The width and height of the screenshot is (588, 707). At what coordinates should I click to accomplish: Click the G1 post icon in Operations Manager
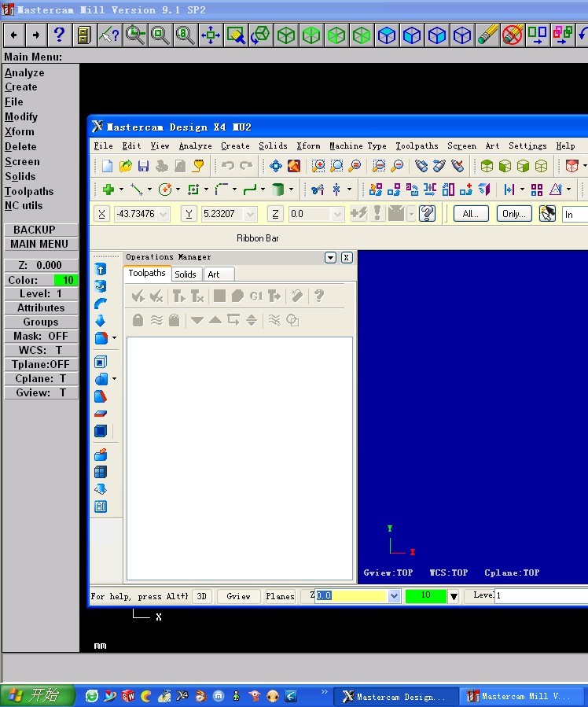256,296
